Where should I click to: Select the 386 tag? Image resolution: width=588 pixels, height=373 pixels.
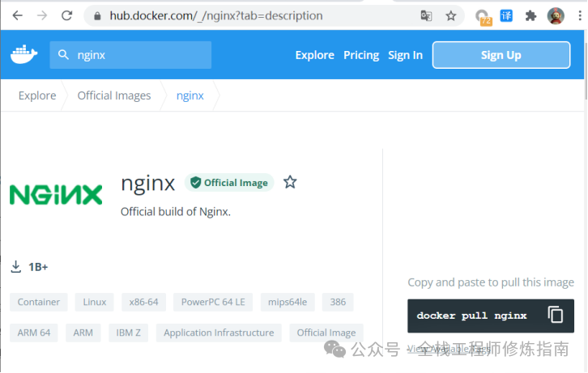338,302
